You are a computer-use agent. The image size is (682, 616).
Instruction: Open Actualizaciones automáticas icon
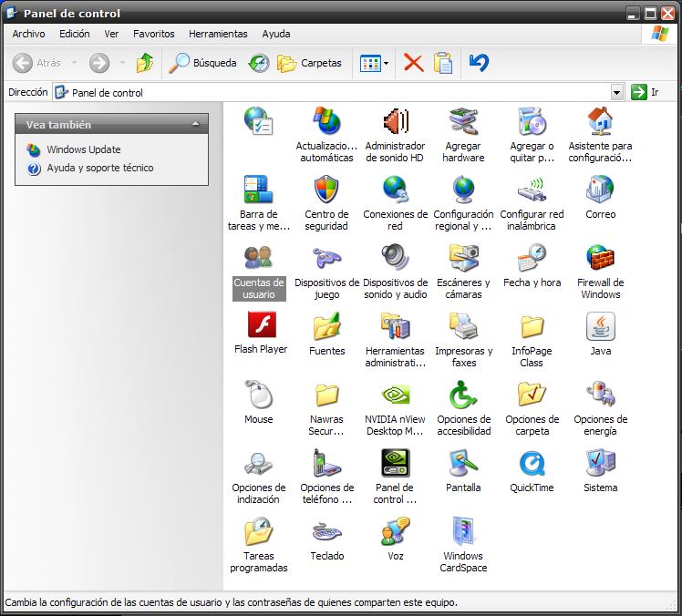click(x=326, y=121)
